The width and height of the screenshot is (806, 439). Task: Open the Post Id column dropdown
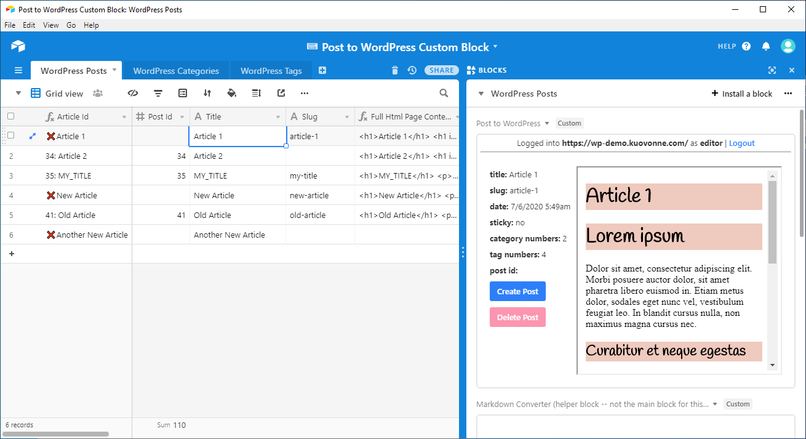pos(182,117)
